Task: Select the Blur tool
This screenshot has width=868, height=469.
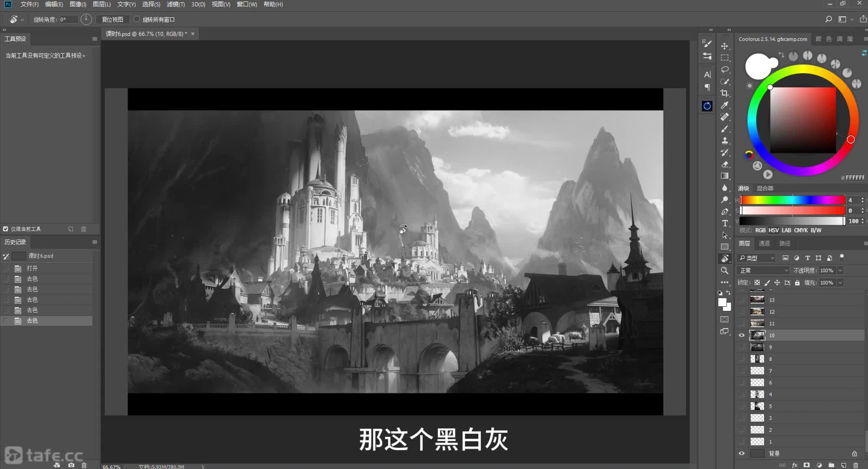Action: [724, 188]
